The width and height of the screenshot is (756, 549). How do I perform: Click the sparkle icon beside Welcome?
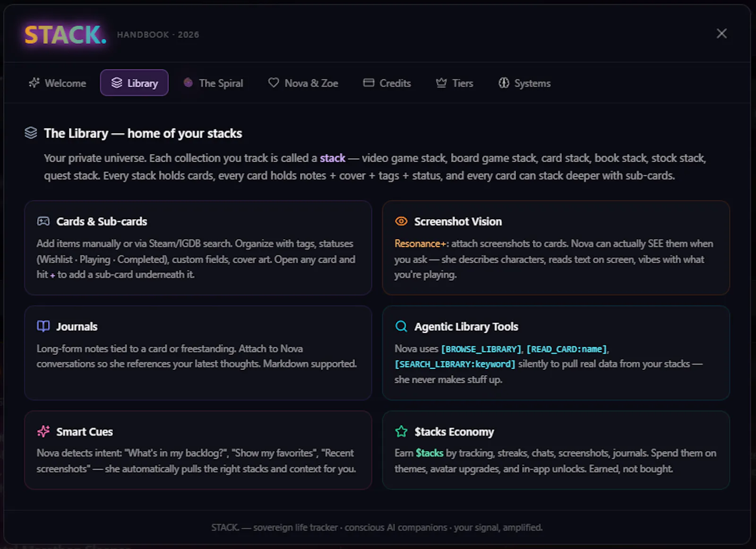(x=34, y=83)
